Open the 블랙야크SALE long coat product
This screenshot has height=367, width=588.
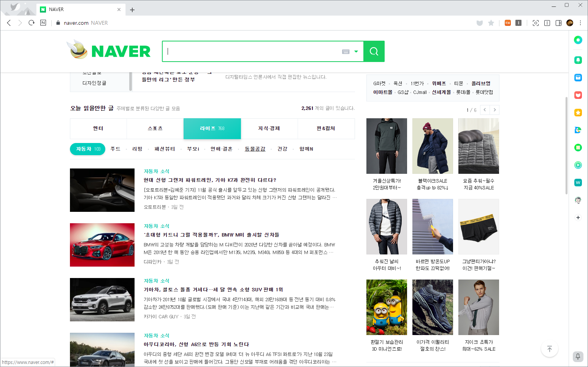(433, 146)
